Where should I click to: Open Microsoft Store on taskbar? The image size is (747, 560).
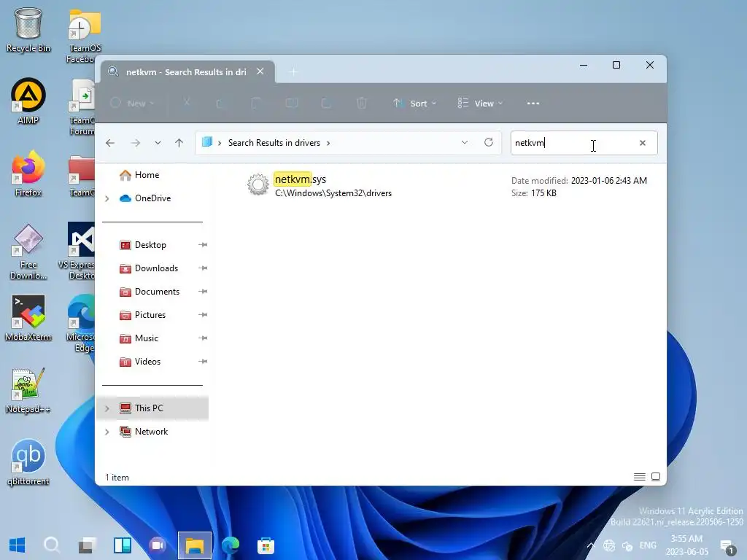pyautogui.click(x=266, y=545)
